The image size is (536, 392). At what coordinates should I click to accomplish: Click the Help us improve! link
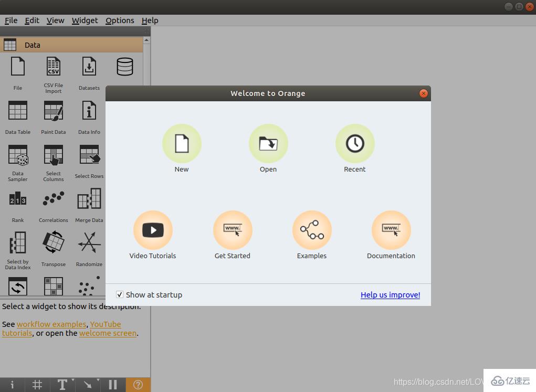pos(391,294)
